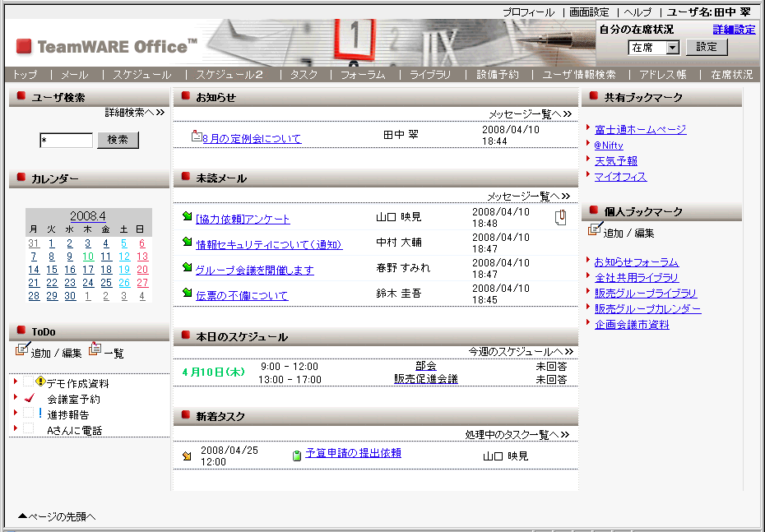
Task: Click the mail icon beside 情報セキュリティについて(通知)
Action: point(187,242)
